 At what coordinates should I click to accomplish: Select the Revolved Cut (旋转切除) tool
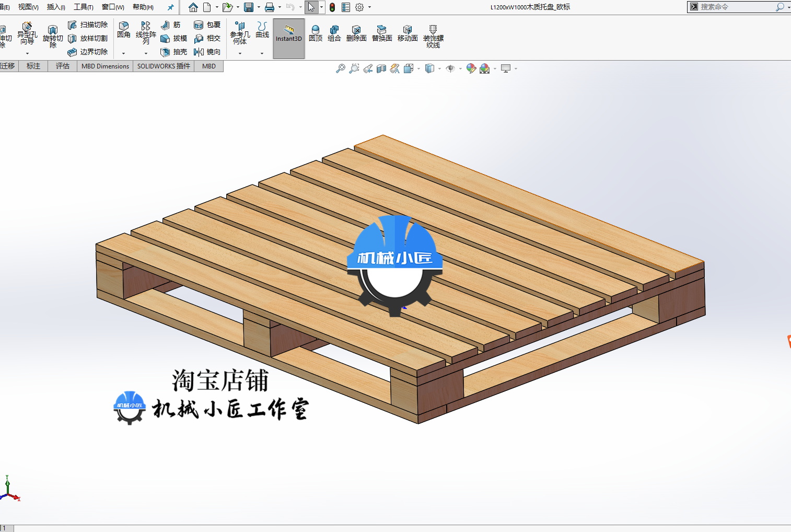(x=53, y=36)
